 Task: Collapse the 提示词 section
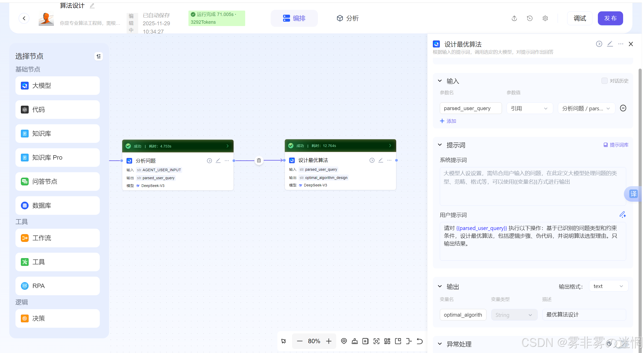(x=440, y=145)
